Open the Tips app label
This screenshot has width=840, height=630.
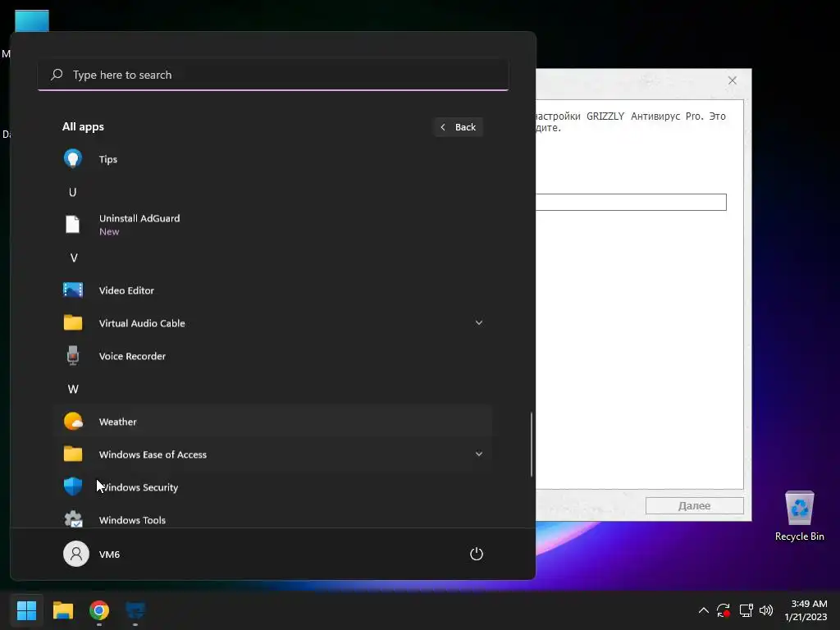tap(108, 159)
